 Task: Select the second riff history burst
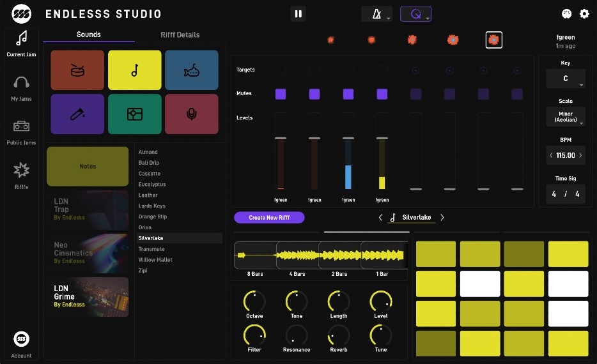click(371, 40)
